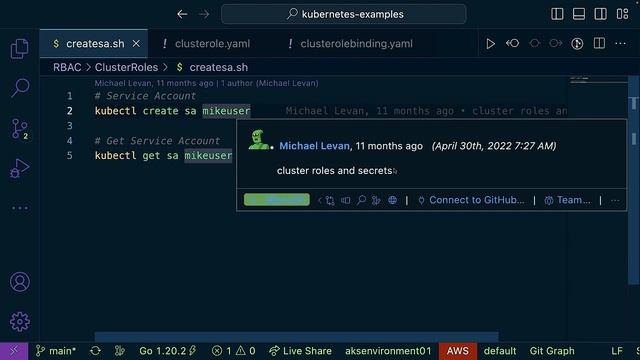
Task: Show additional activity bar views ellipsis
Action: click(x=20, y=208)
